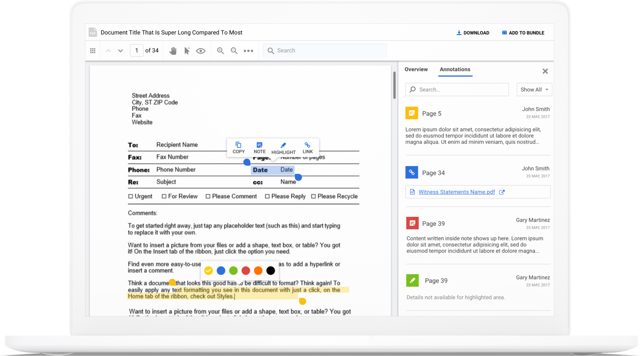The image size is (644, 356).
Task: Open the thumbnails grid view icon
Action: (x=93, y=51)
